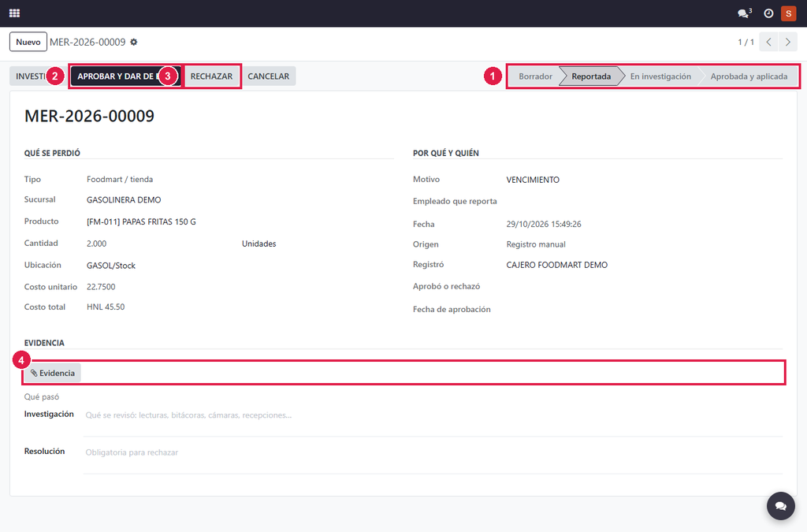The width and height of the screenshot is (807, 532).
Task: Open the empty Empleado que reporta field
Action: [644, 201]
